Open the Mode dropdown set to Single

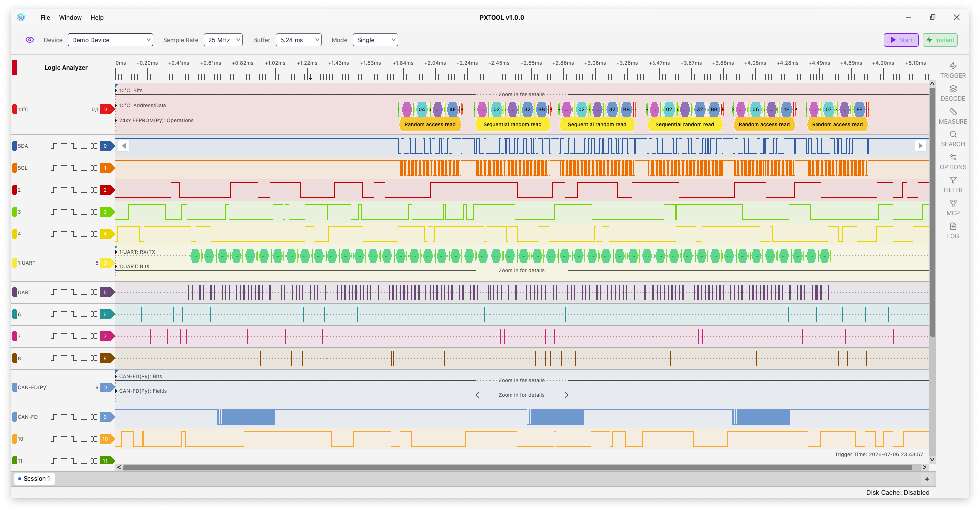(x=375, y=40)
